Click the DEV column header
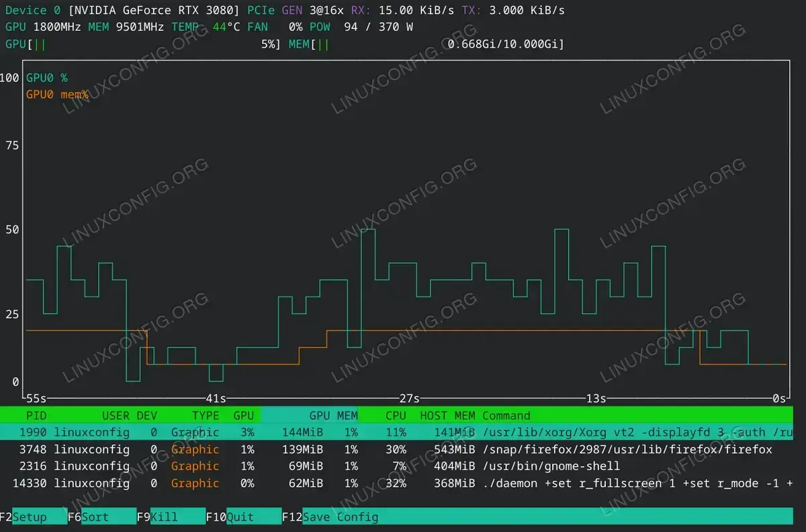The width and height of the screenshot is (806, 532). pyautogui.click(x=146, y=415)
